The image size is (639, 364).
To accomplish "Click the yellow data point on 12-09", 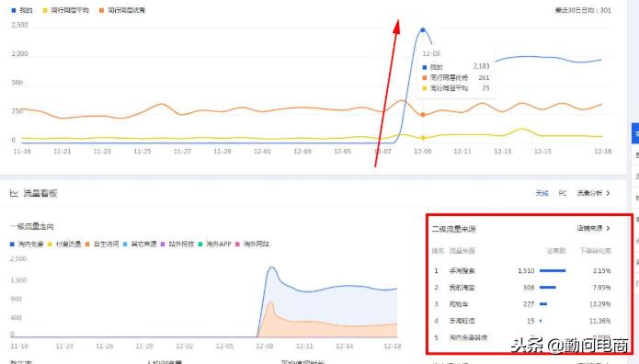I will coord(423,138).
